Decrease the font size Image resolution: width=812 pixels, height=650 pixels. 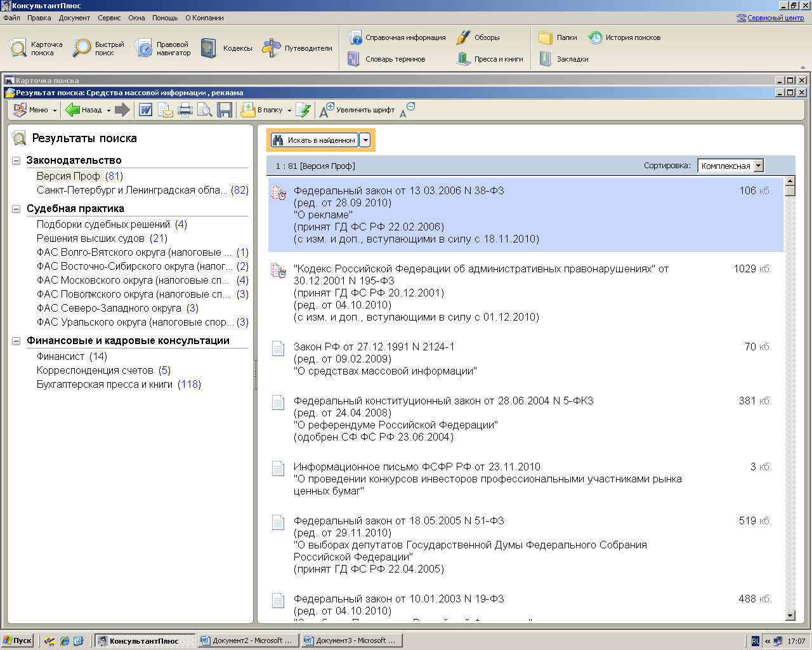tap(407, 110)
